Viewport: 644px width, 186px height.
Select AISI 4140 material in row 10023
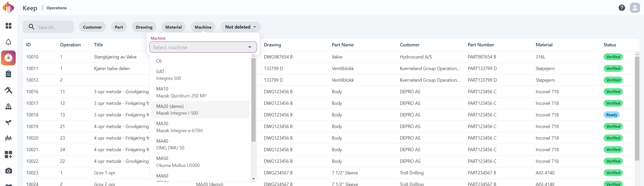(545, 173)
